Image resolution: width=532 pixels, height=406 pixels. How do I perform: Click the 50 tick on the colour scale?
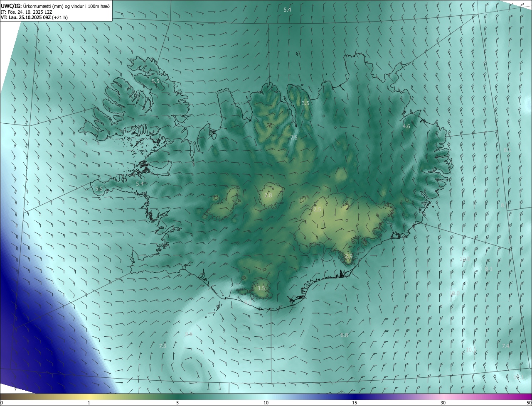[x=529, y=403]
